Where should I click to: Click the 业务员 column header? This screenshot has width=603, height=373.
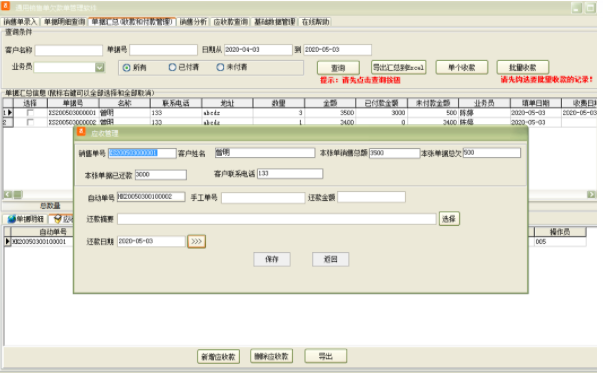click(x=484, y=103)
